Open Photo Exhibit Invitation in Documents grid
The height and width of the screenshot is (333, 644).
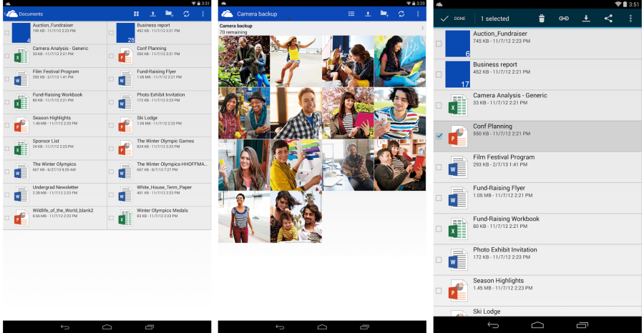pyautogui.click(x=160, y=102)
